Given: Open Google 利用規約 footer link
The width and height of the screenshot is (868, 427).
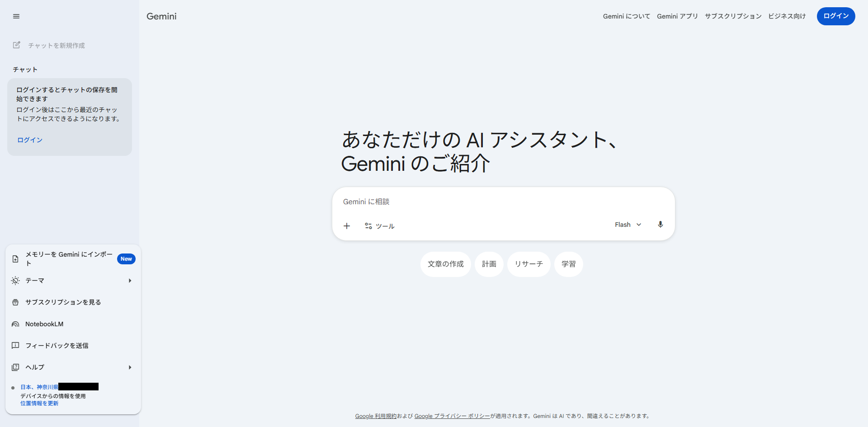Looking at the screenshot, I should tap(376, 416).
